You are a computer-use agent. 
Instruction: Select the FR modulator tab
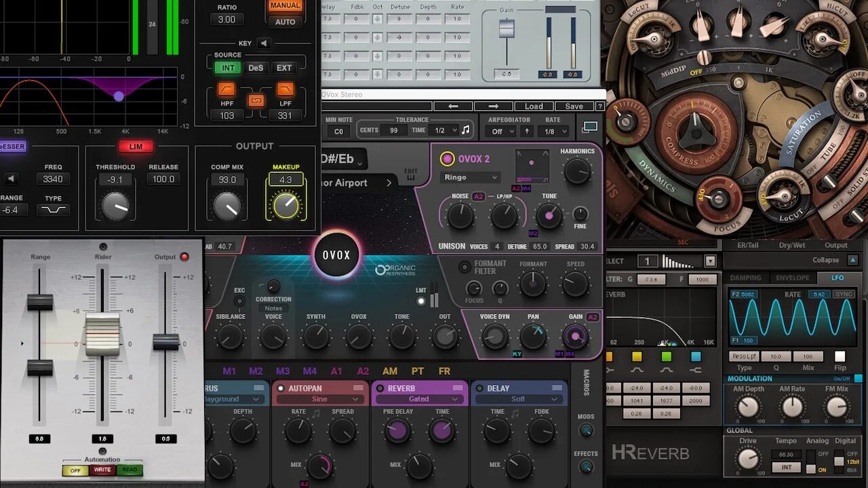point(444,371)
